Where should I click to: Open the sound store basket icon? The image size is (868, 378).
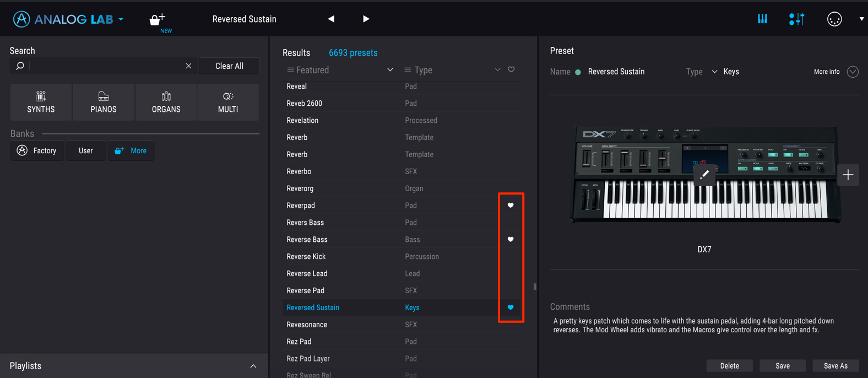pos(158,19)
